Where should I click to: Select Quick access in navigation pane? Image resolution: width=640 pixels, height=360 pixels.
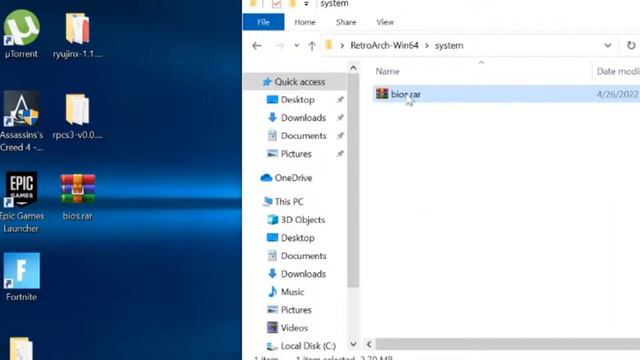click(x=294, y=82)
